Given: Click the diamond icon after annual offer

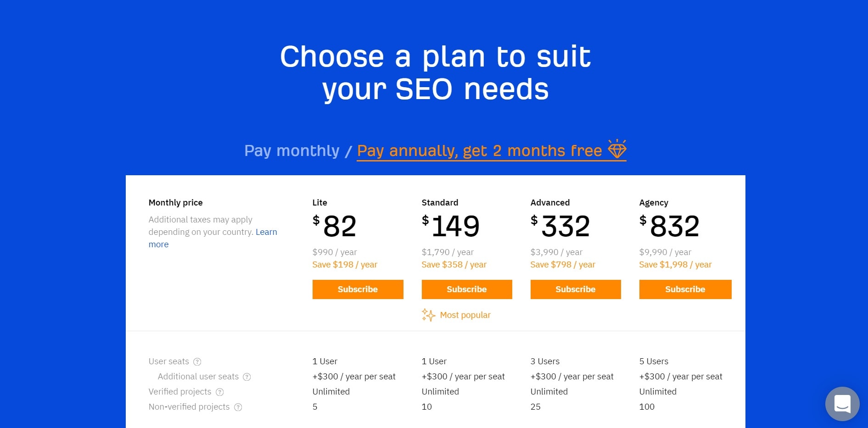Looking at the screenshot, I should 617,149.
